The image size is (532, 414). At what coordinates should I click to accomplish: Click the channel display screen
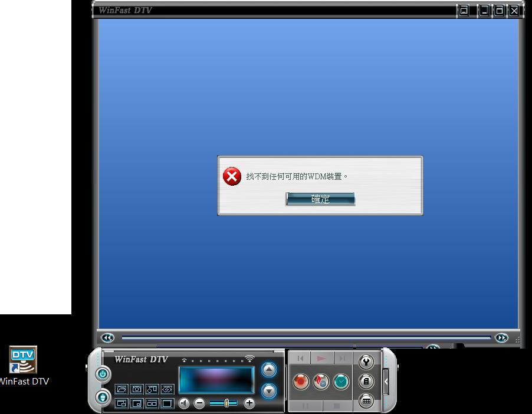[216, 380]
